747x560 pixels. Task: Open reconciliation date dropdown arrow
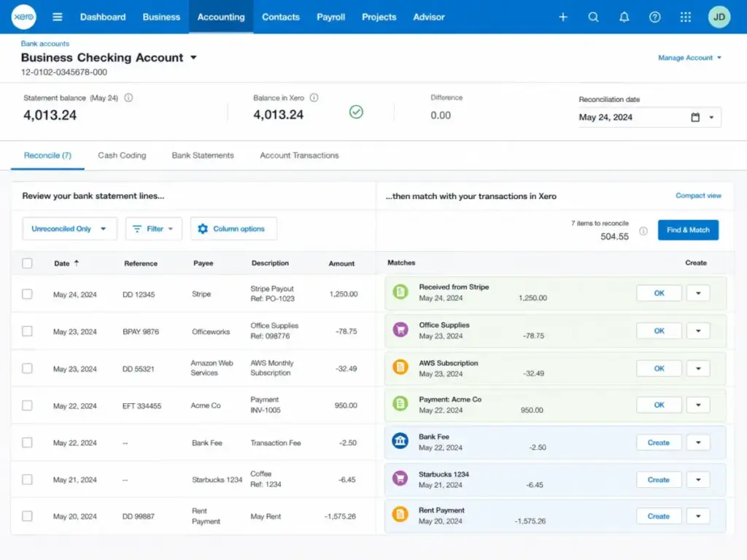pyautogui.click(x=711, y=117)
